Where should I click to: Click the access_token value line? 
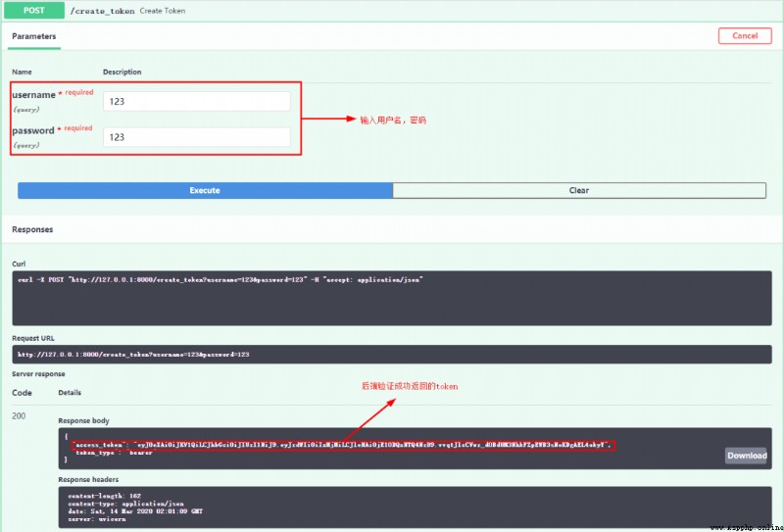(343, 445)
